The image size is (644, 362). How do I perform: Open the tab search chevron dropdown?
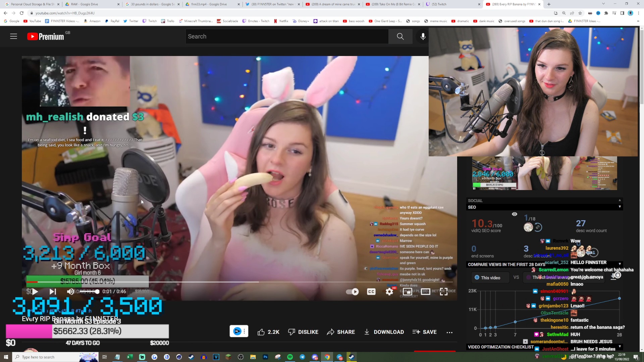click(x=603, y=4)
